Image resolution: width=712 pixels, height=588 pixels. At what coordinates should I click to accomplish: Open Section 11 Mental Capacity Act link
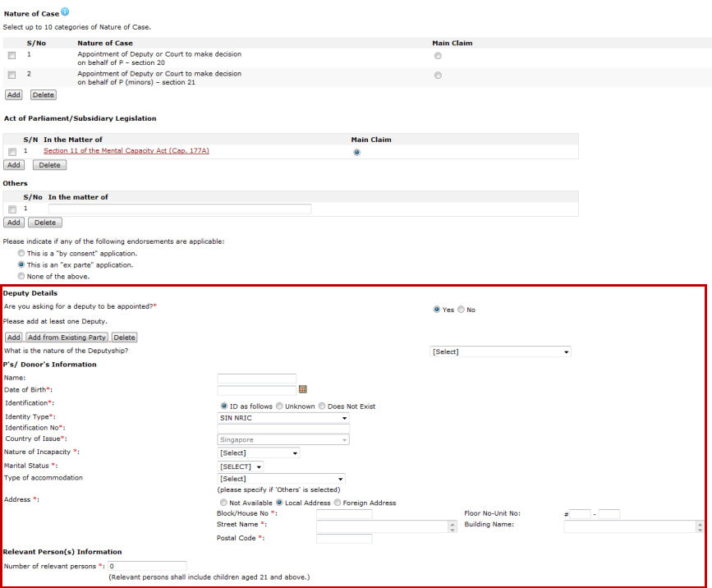[126, 151]
